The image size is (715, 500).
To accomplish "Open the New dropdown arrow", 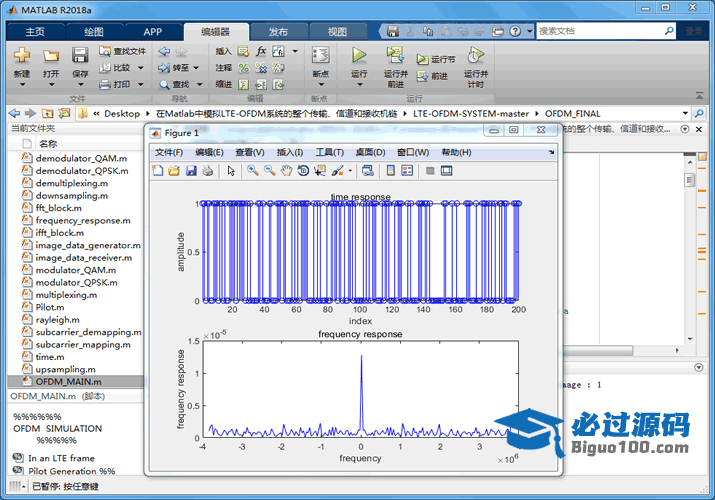I will (22, 85).
